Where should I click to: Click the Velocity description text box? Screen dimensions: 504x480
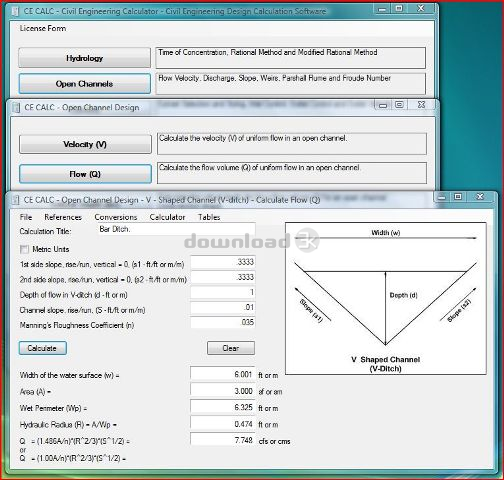coord(292,144)
